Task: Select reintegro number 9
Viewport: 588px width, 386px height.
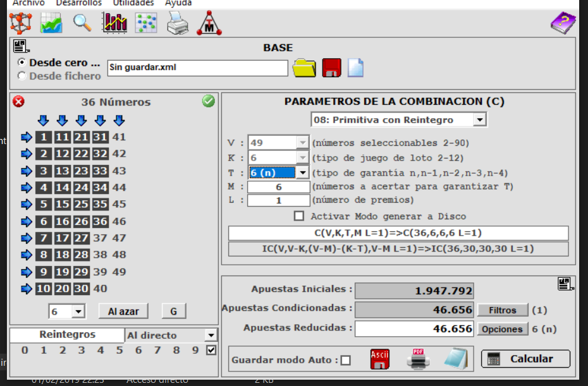Action: pyautogui.click(x=195, y=351)
